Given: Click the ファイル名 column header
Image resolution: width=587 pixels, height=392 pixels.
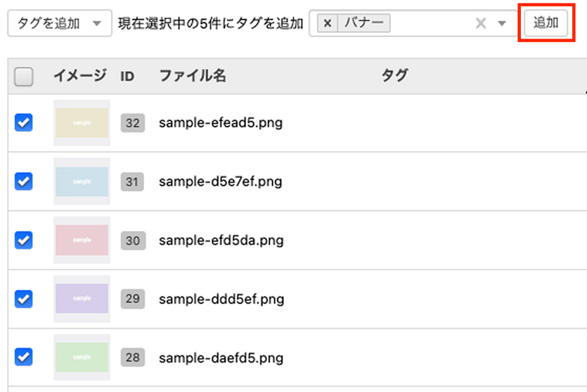Looking at the screenshot, I should pyautogui.click(x=193, y=76).
